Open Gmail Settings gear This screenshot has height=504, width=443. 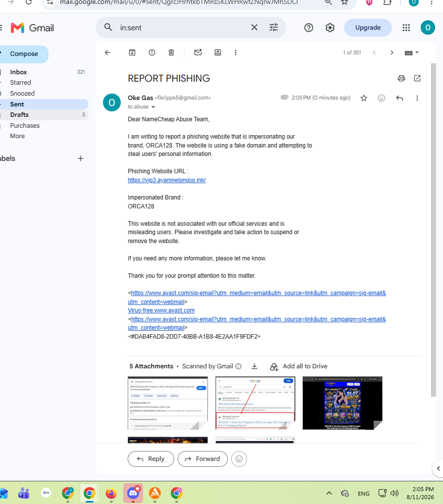point(330,28)
